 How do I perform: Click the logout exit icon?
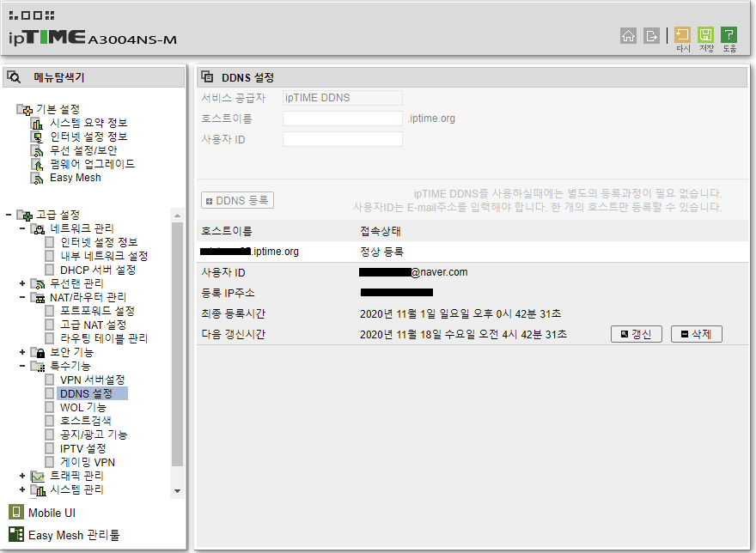click(651, 36)
